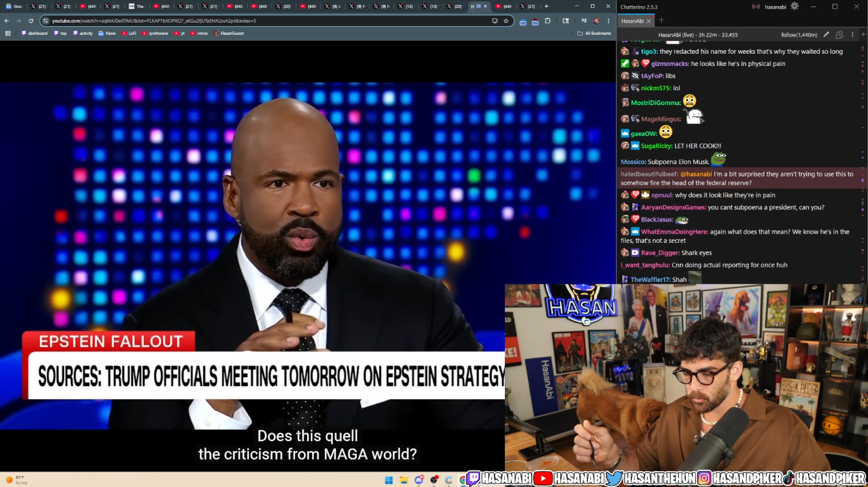Switch to the 'The' news browser tab
This screenshot has width=868, height=487.
coord(137,6)
